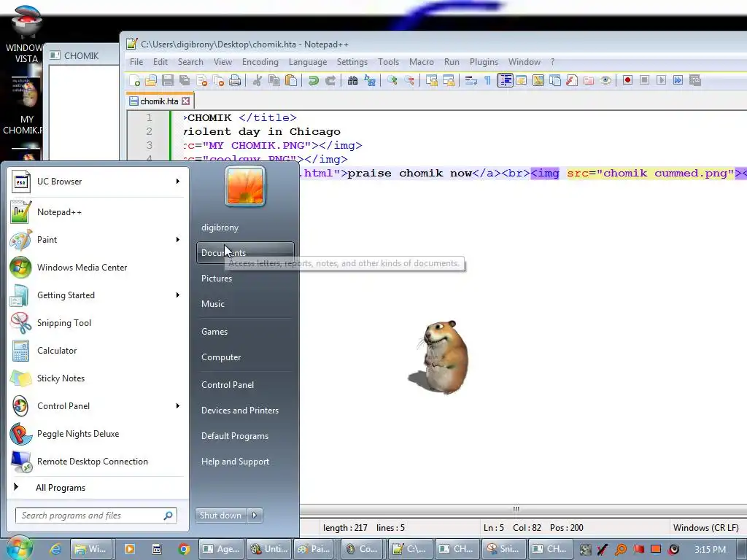Image resolution: width=747 pixels, height=560 pixels.
Task: Open the Macro menu
Action: pos(421,62)
